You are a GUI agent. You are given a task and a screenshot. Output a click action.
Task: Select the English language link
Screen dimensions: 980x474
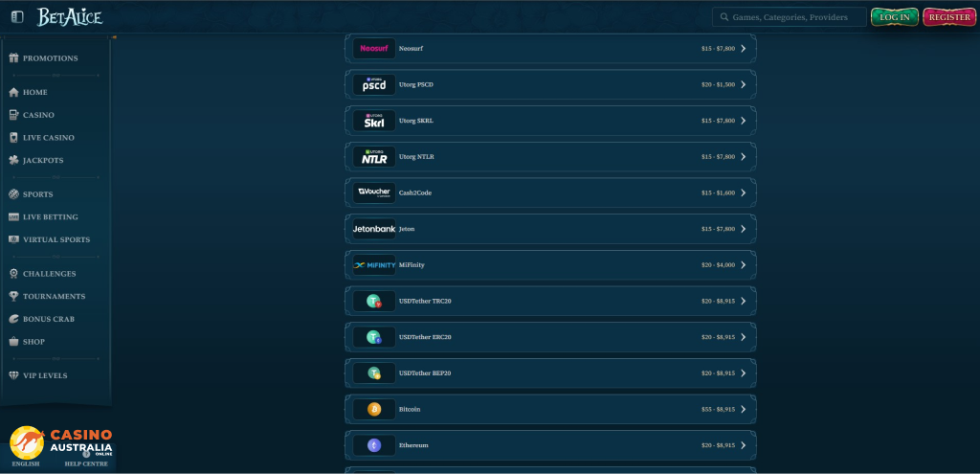pos(26,464)
